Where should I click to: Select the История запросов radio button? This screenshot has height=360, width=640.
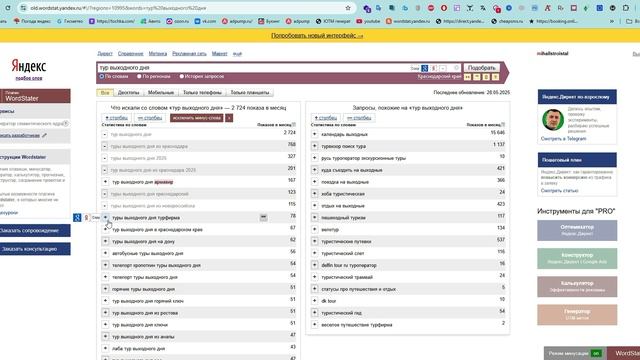(x=182, y=76)
